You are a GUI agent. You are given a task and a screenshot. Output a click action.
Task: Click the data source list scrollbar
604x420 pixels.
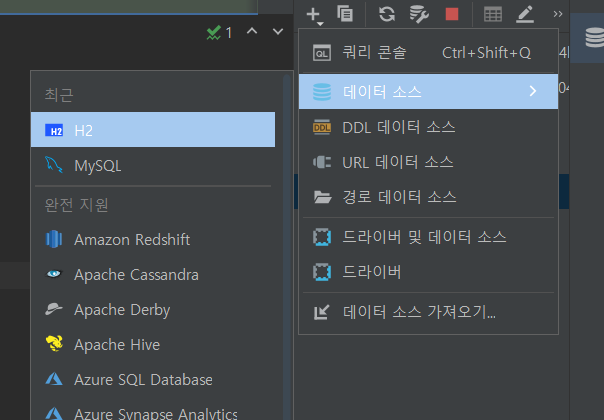point(287,247)
